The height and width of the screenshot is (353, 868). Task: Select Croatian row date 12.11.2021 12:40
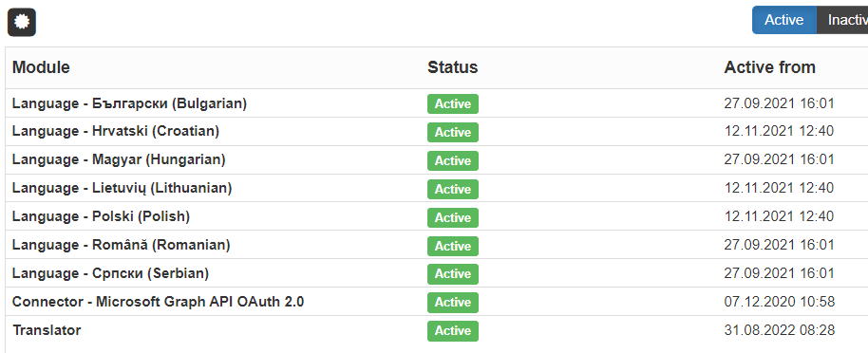pos(779,132)
